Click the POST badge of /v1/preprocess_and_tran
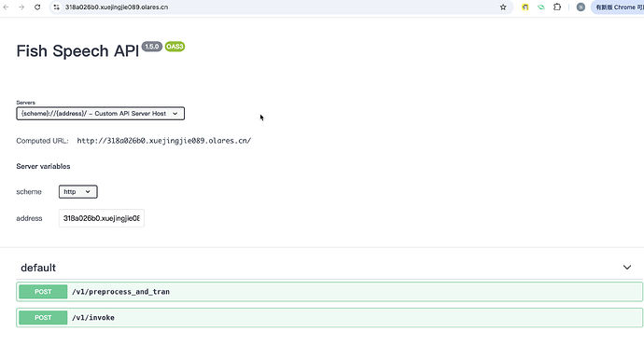 pos(43,292)
